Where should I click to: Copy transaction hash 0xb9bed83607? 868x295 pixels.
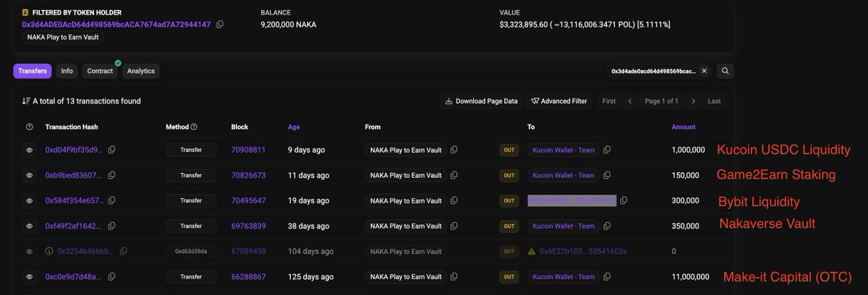click(x=112, y=175)
